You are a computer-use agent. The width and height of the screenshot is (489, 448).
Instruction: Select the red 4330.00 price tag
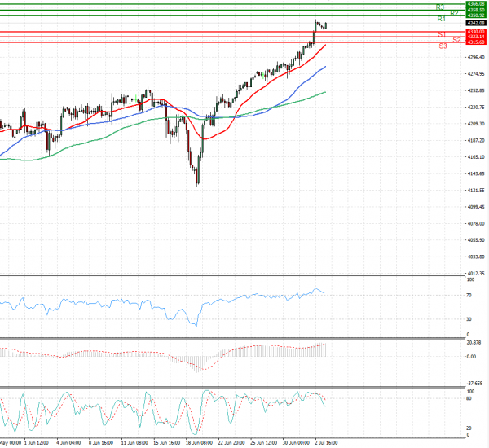pyautogui.click(x=476, y=32)
